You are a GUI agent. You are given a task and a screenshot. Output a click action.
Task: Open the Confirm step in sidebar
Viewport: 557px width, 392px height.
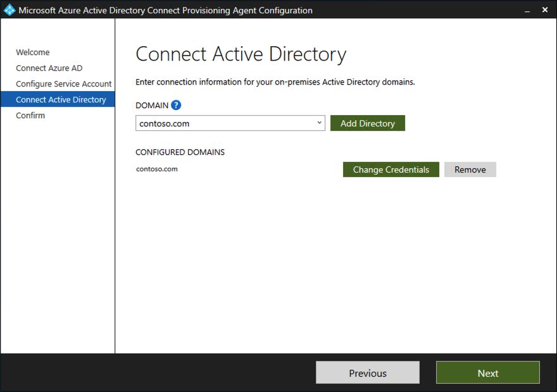tap(30, 115)
